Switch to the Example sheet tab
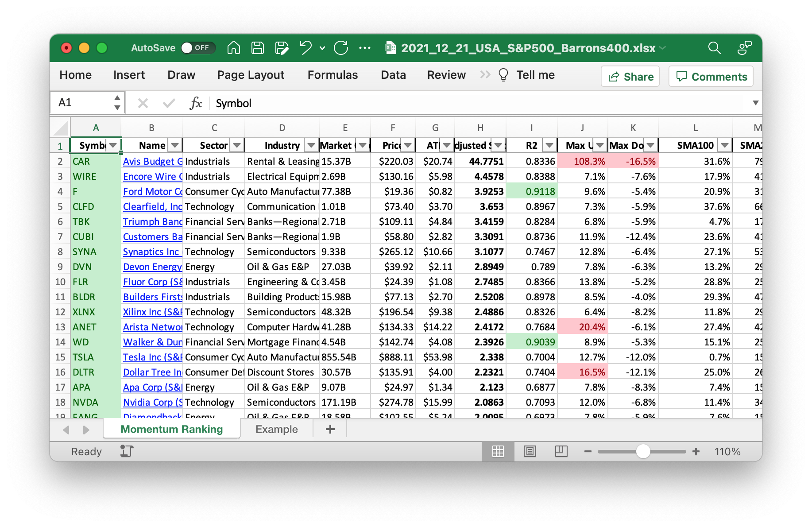 point(277,429)
